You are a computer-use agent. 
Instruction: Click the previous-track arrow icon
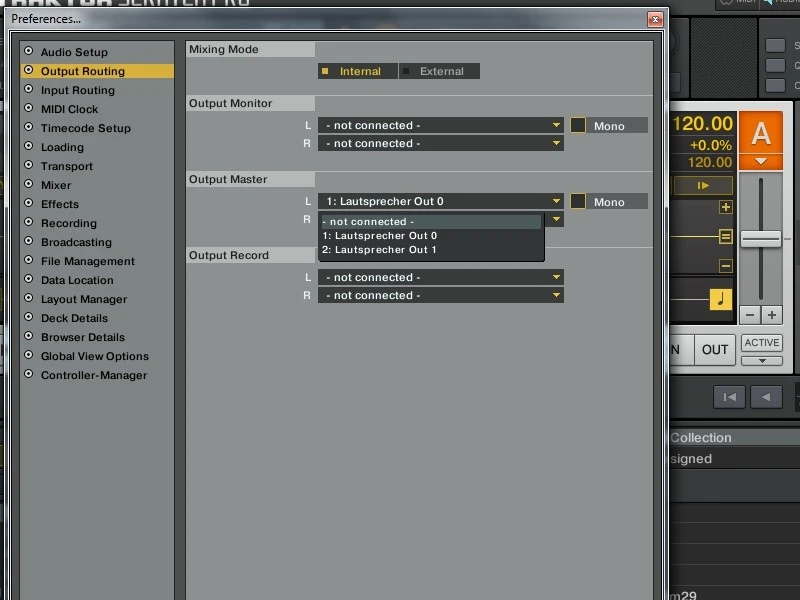coord(766,397)
